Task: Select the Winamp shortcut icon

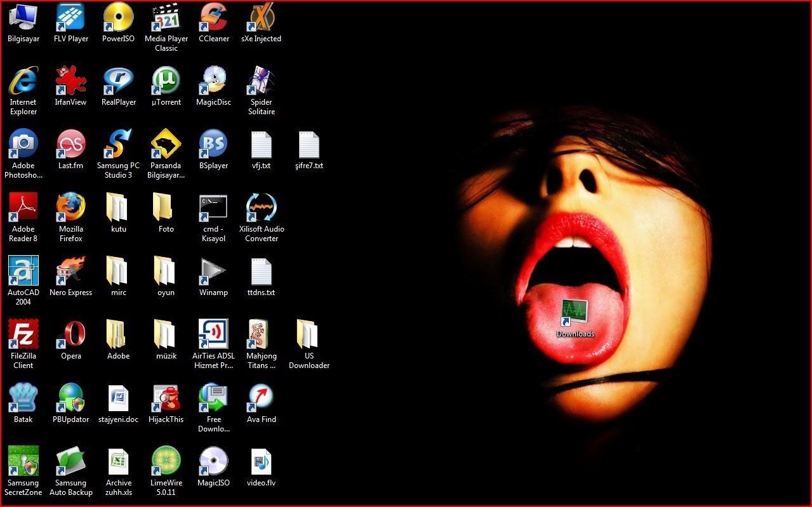Action: tap(213, 272)
